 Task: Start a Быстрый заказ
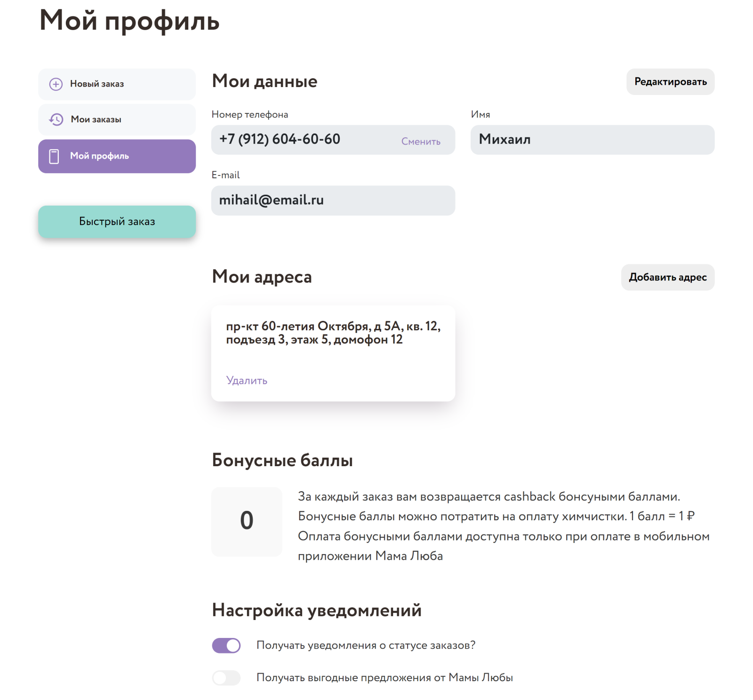[117, 222]
